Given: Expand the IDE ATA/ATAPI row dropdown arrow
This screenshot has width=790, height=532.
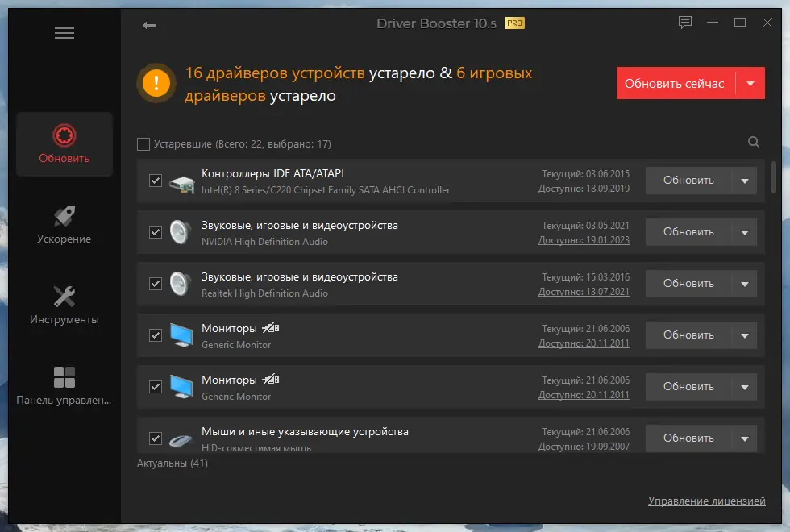Looking at the screenshot, I should point(745,181).
